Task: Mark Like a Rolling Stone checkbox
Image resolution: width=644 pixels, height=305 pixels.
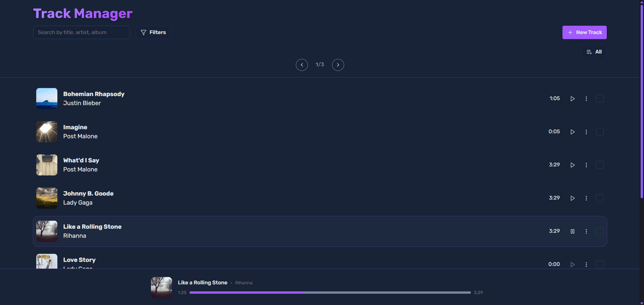Action: 600,232
